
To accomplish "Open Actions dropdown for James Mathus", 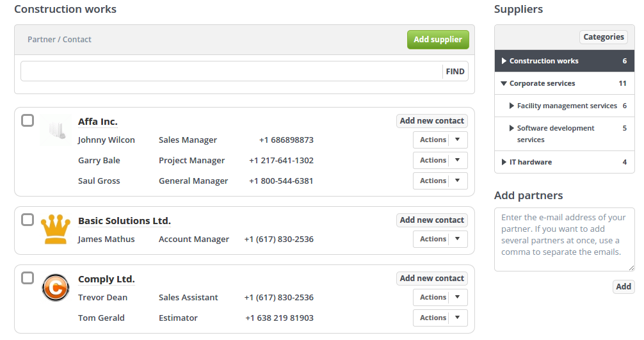I will point(457,239).
